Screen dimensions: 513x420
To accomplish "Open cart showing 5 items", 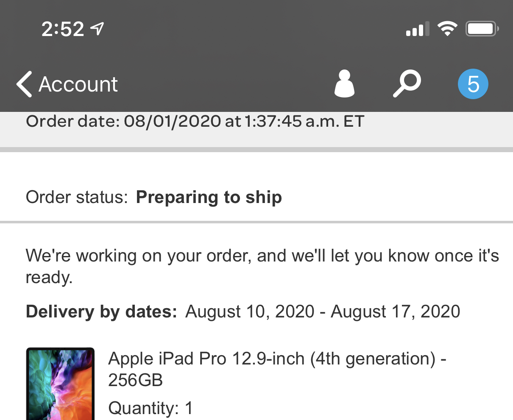I will tap(473, 84).
